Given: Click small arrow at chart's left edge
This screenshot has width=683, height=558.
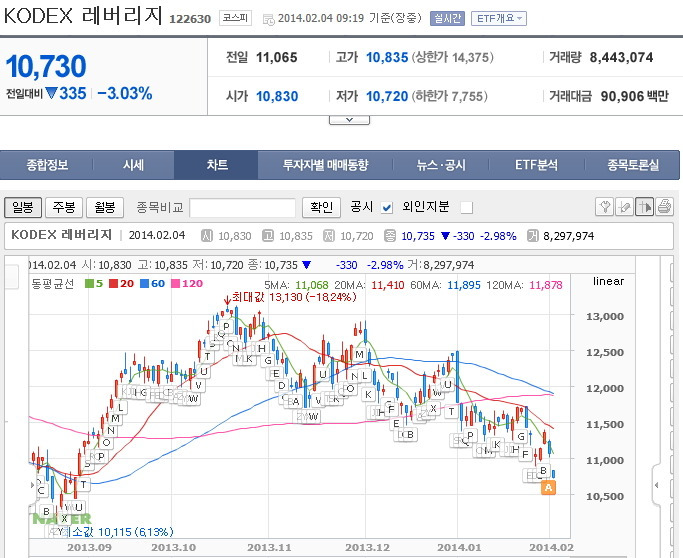Looking at the screenshot, I should coord(32,485).
